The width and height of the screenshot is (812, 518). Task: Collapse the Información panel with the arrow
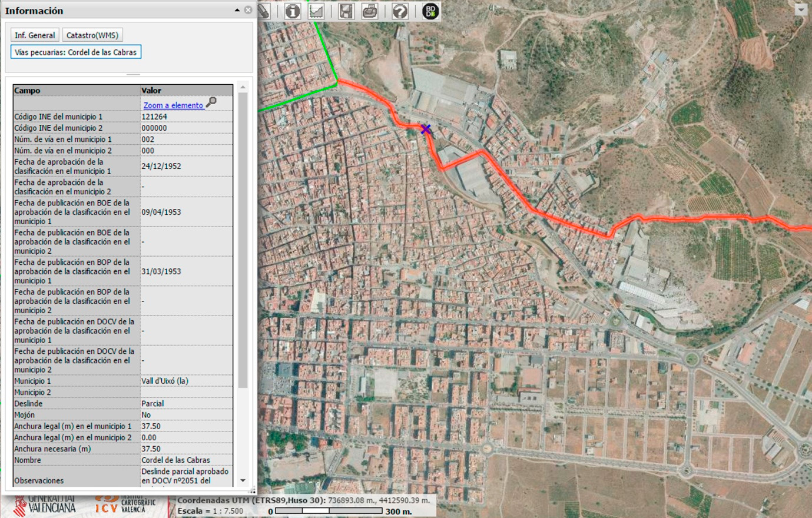point(237,10)
